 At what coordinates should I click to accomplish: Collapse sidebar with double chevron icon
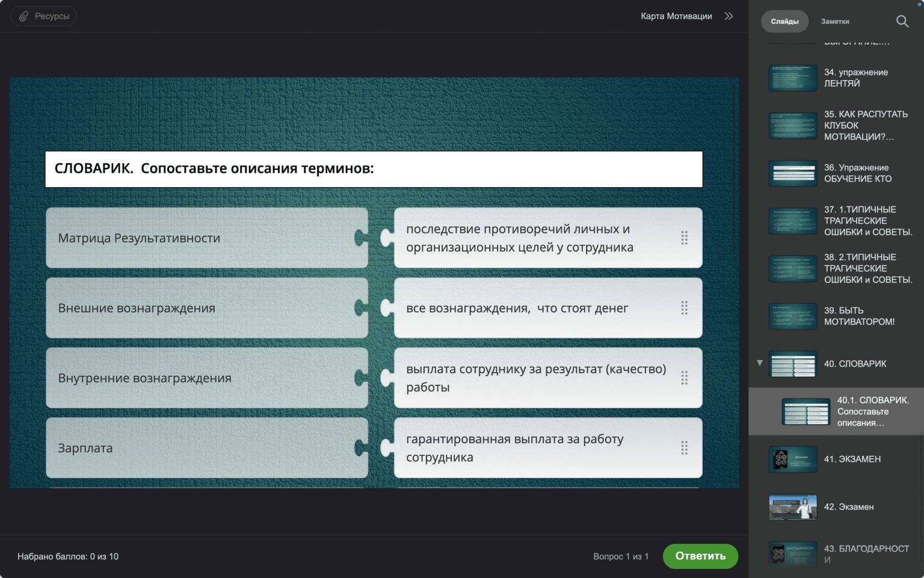coord(728,16)
